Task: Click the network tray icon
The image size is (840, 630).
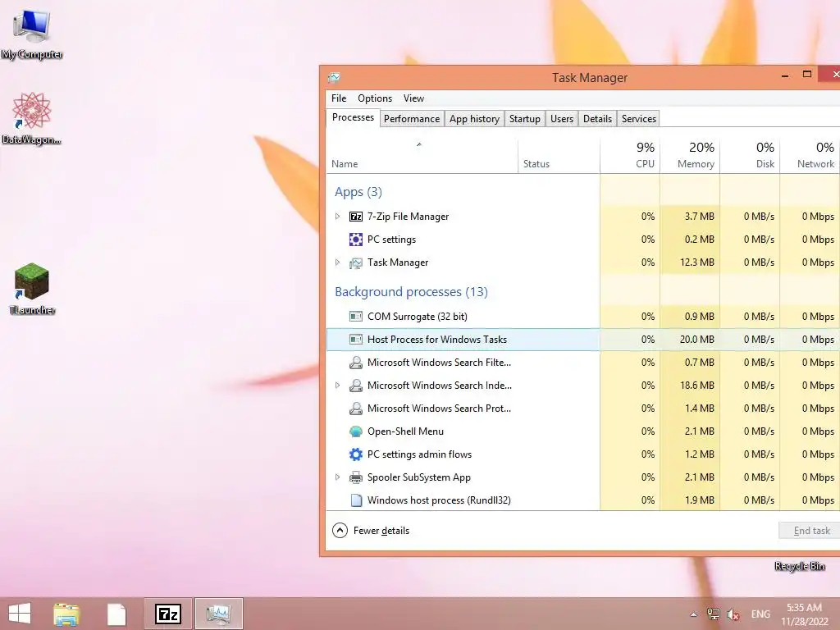Action: [x=714, y=614]
